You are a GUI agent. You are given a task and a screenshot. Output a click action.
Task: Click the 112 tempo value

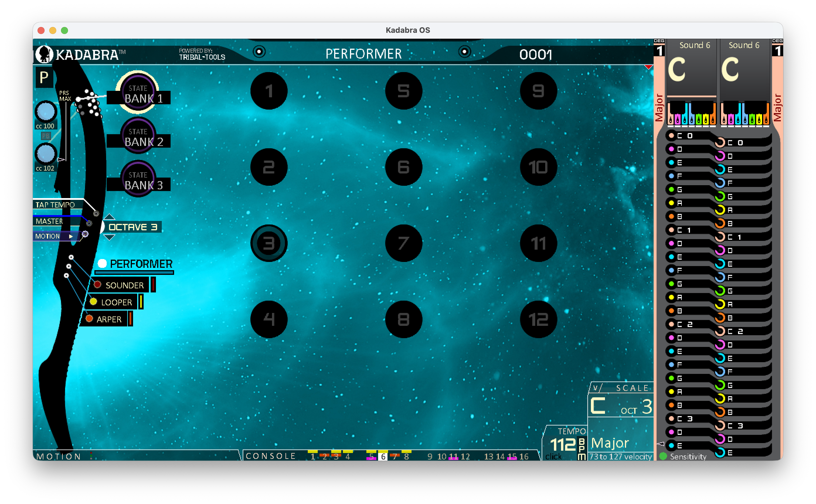pos(563,444)
